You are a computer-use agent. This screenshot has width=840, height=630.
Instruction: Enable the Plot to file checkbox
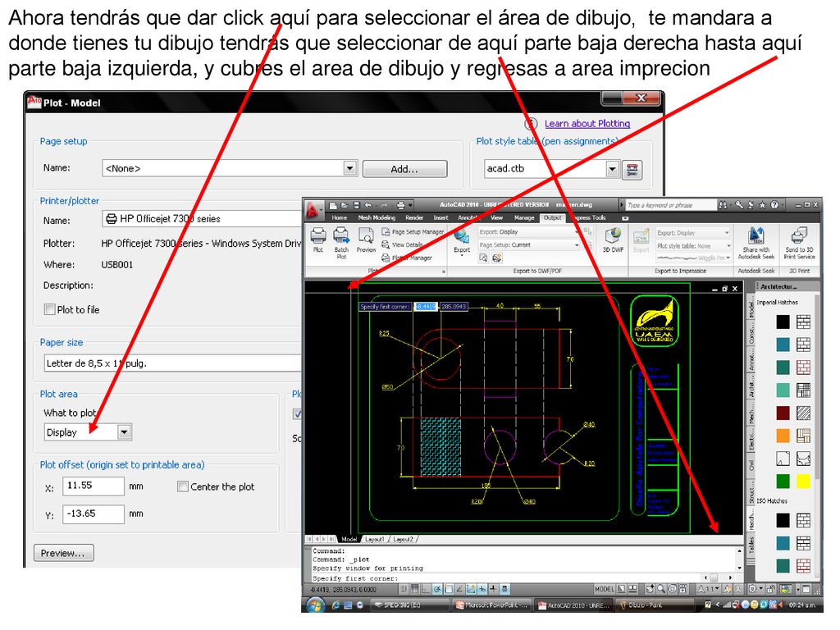pos(49,309)
